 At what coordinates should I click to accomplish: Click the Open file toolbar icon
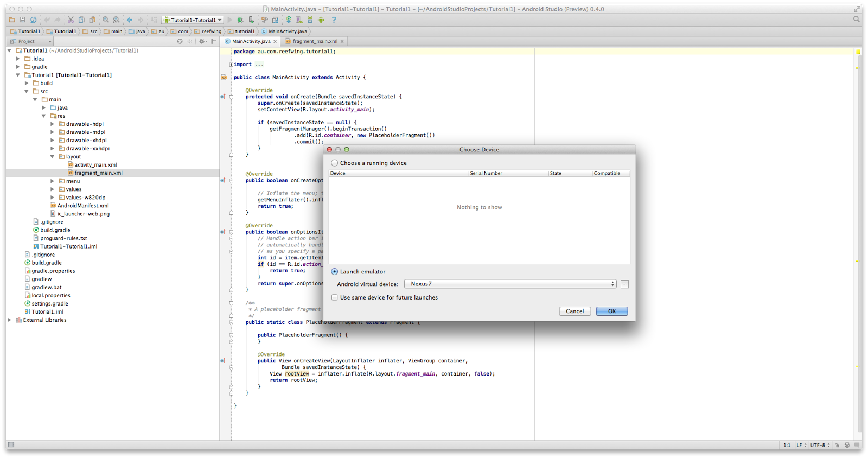12,20
